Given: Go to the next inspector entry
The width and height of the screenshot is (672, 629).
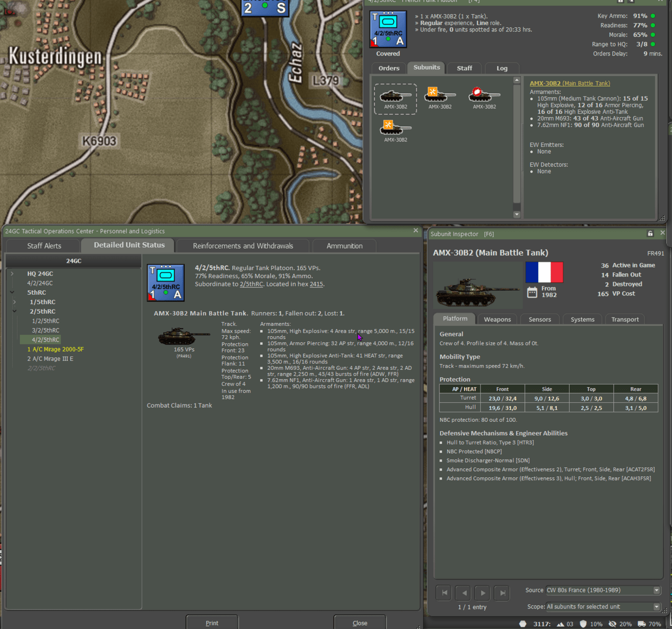Looking at the screenshot, I should (483, 593).
